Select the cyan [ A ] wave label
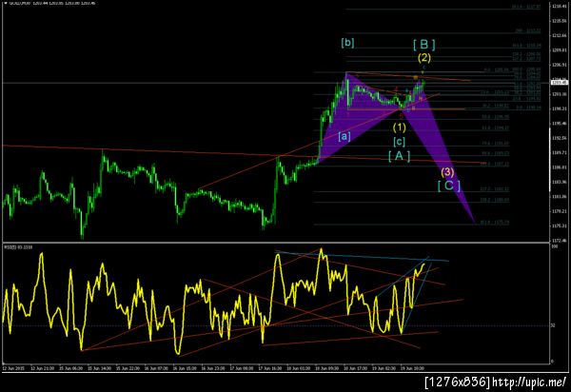Screen dimensions: 571x392 coord(399,156)
